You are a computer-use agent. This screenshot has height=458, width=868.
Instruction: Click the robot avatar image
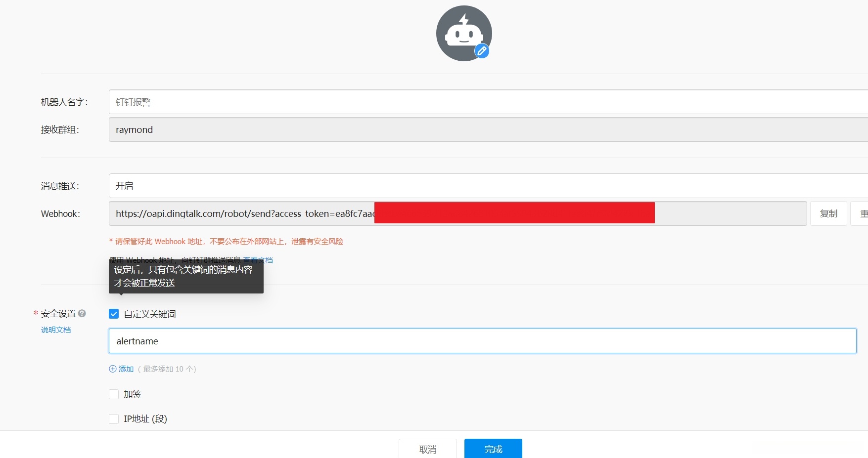click(464, 33)
